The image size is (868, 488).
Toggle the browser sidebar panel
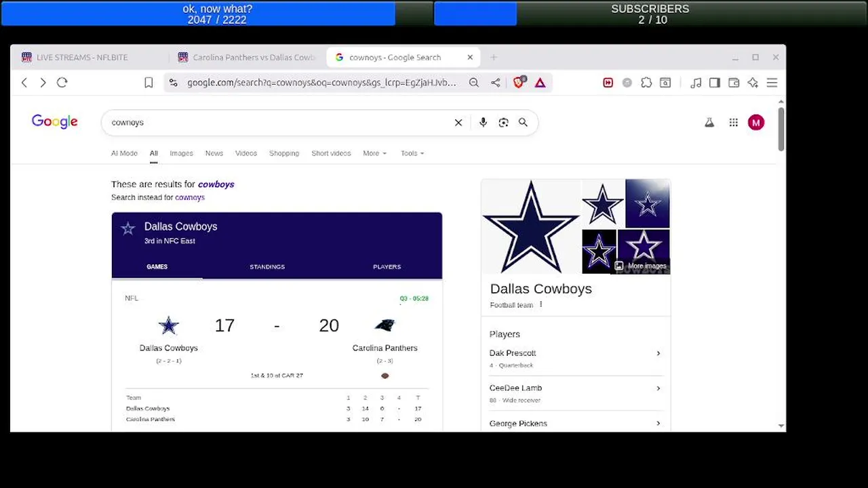715,83
